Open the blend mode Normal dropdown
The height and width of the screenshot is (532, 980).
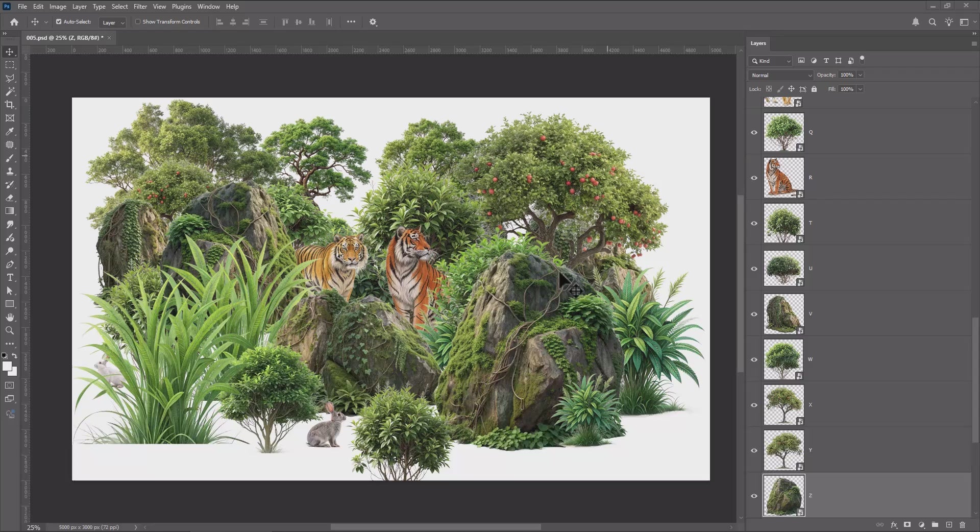[x=781, y=75]
